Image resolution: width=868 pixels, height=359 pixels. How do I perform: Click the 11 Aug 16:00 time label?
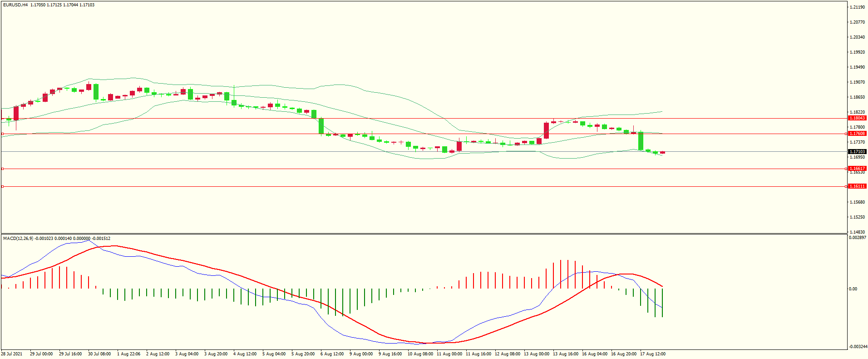[x=478, y=354]
